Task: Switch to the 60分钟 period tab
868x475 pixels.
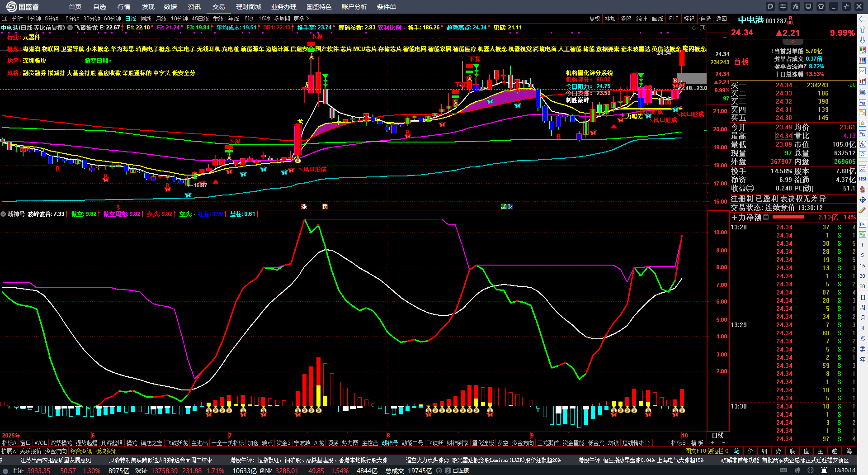Action: pyautogui.click(x=113, y=19)
